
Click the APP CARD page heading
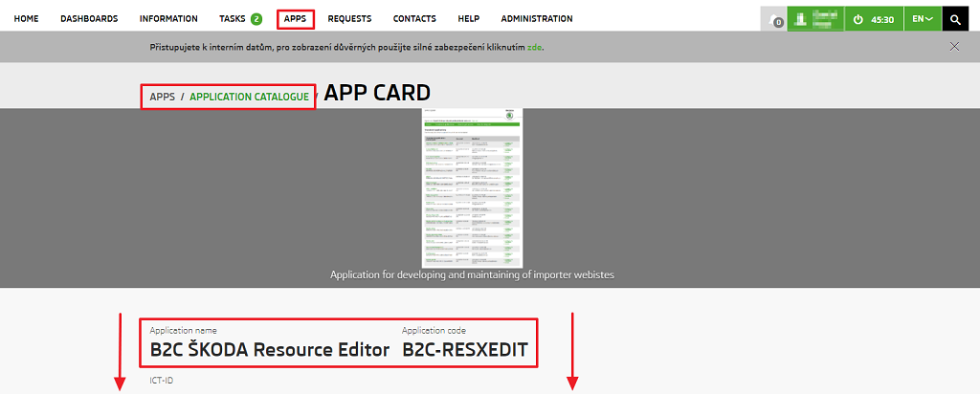click(377, 93)
